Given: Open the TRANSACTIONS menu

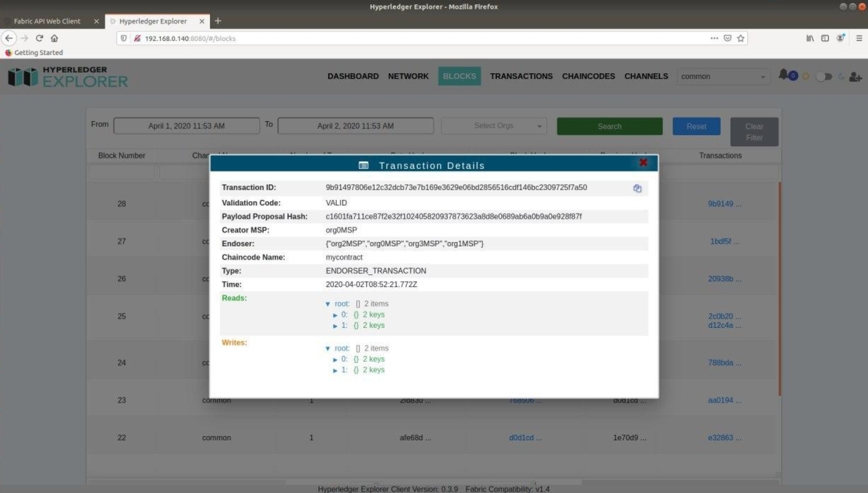Looking at the screenshot, I should [x=521, y=76].
